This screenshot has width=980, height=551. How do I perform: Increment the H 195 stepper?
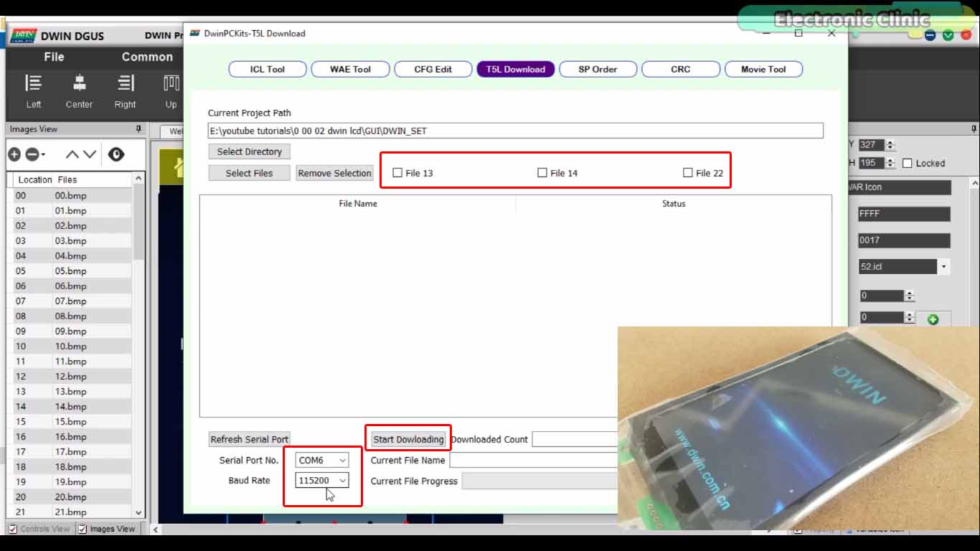pyautogui.click(x=890, y=160)
